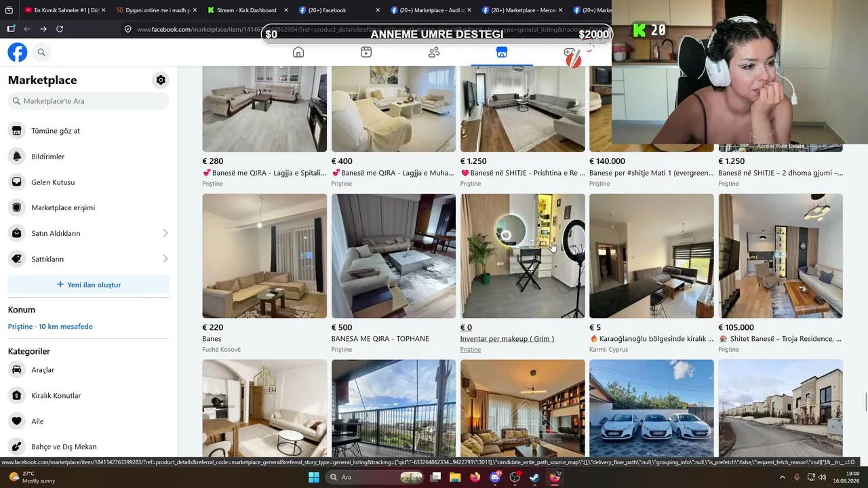
Task: Open File Explorer from the taskbar
Action: pos(455,477)
